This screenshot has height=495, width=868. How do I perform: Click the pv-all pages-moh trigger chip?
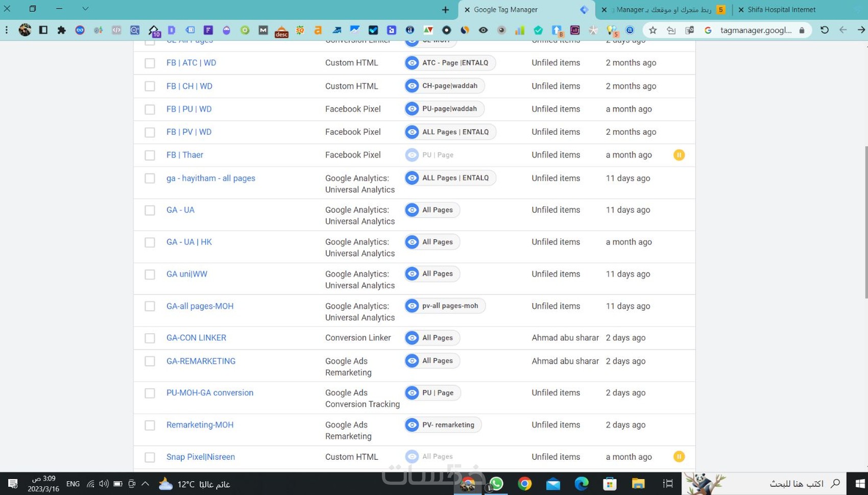pos(445,306)
